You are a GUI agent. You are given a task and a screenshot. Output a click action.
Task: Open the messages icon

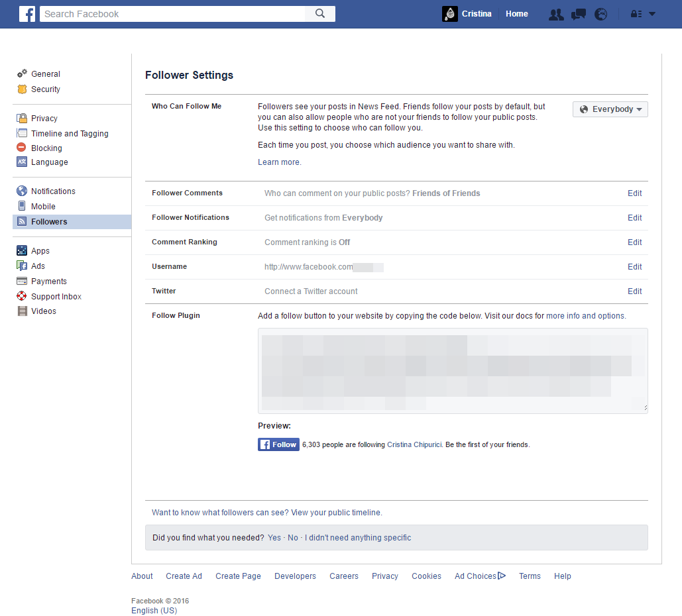click(x=578, y=15)
